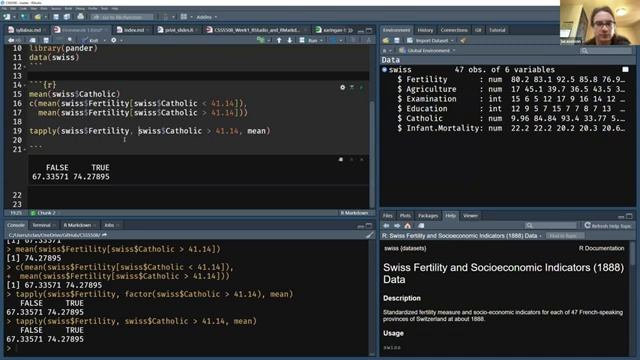This screenshot has width=640, height=360.
Task: Click the editor's back navigation arrow
Action: tap(11, 40)
